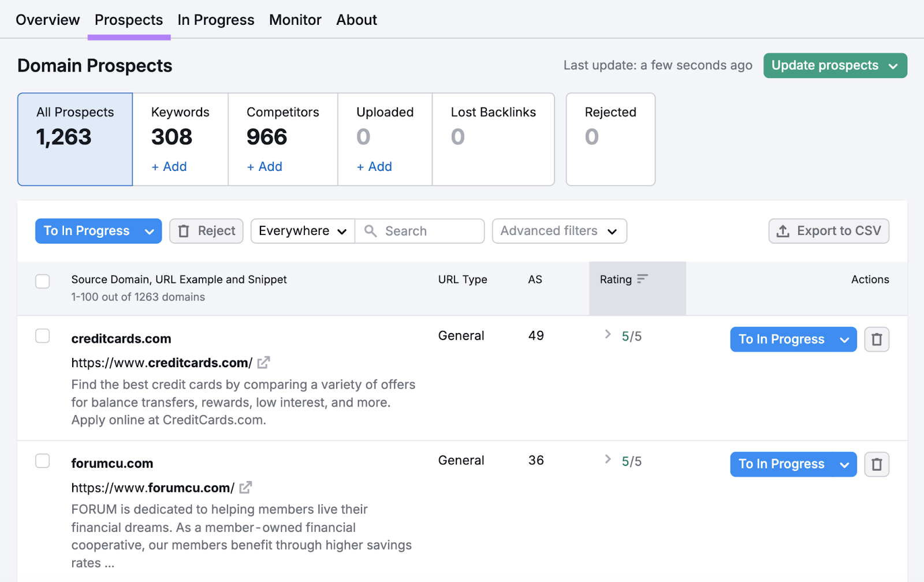Screen dimensions: 924x582
Task: Click the trash icon on Reject button
Action: pos(184,231)
